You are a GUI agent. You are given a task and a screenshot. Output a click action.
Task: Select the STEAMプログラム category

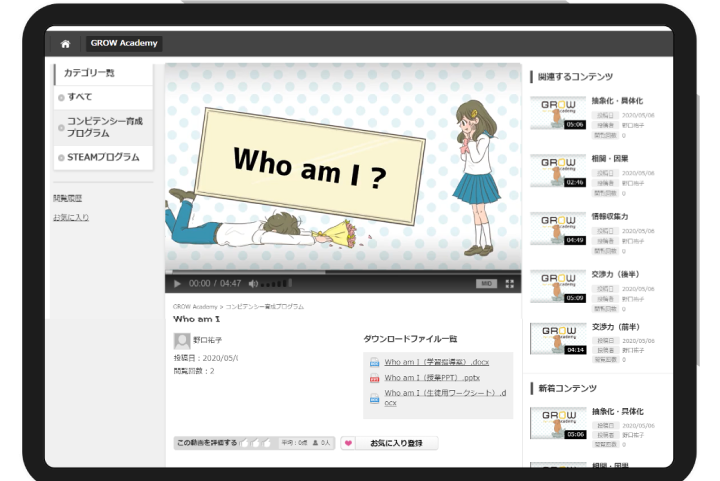point(103,157)
